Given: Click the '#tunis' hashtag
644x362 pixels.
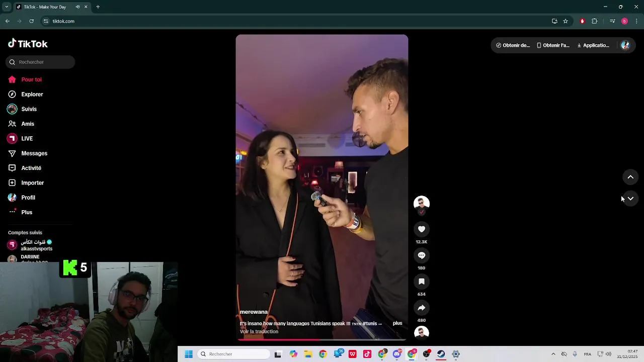Looking at the screenshot, I should pyautogui.click(x=369, y=323).
